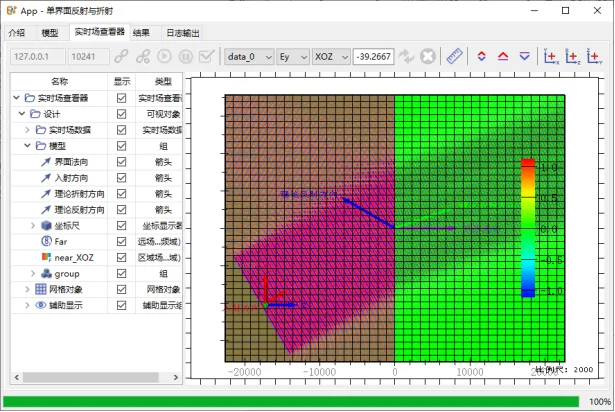Click the purple down arrow icon

pos(525,57)
